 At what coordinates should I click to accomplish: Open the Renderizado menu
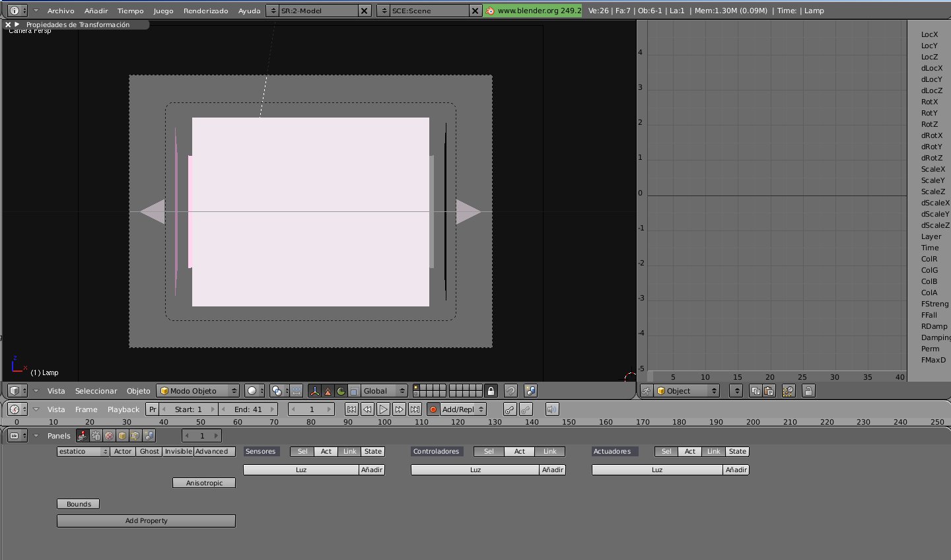point(205,11)
